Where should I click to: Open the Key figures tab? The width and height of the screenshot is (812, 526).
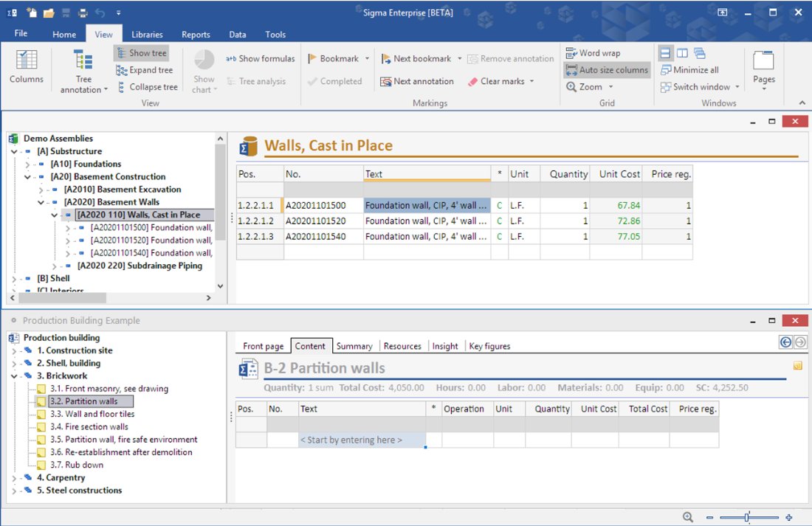[x=489, y=346]
